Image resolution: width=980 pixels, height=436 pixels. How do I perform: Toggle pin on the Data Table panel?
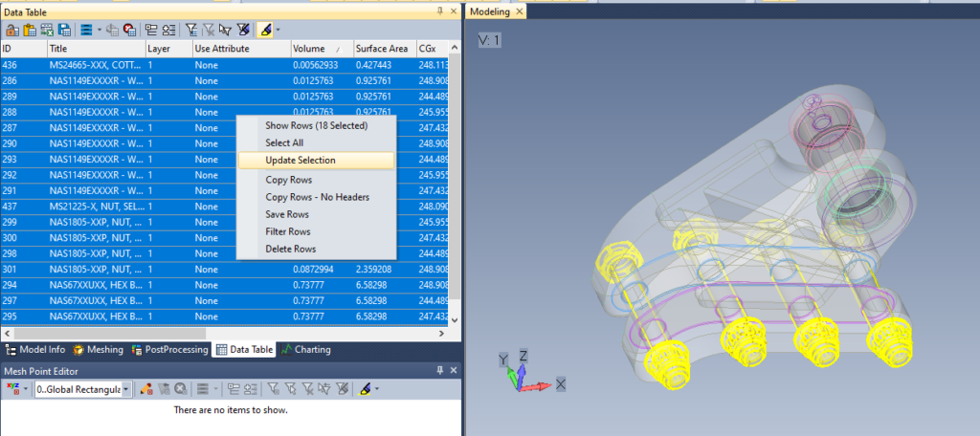coord(439,10)
